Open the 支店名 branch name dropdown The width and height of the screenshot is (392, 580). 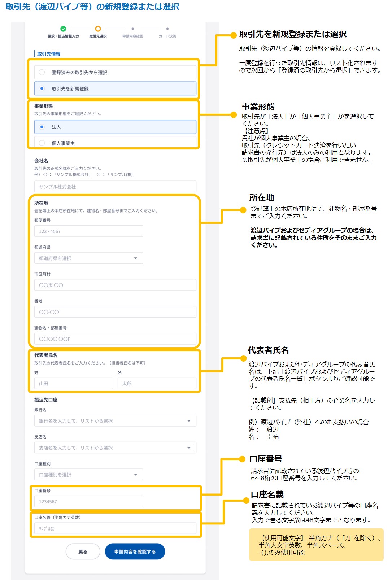coord(115,448)
